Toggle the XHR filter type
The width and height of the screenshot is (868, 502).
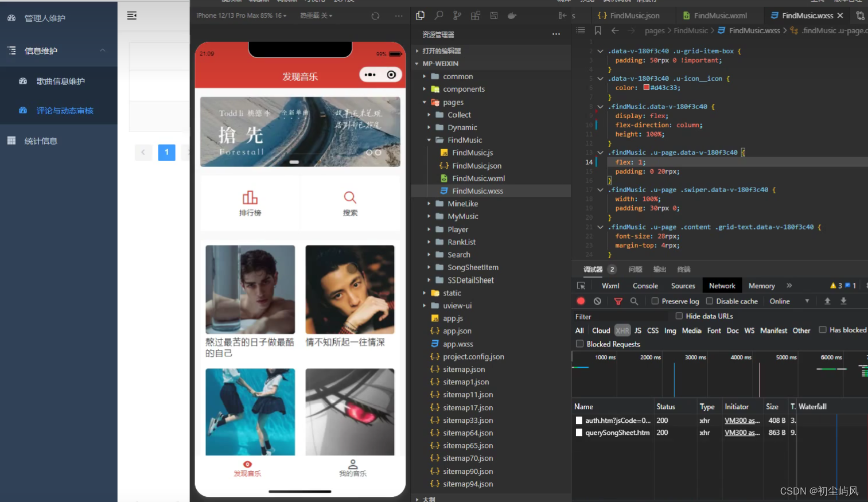(x=622, y=330)
